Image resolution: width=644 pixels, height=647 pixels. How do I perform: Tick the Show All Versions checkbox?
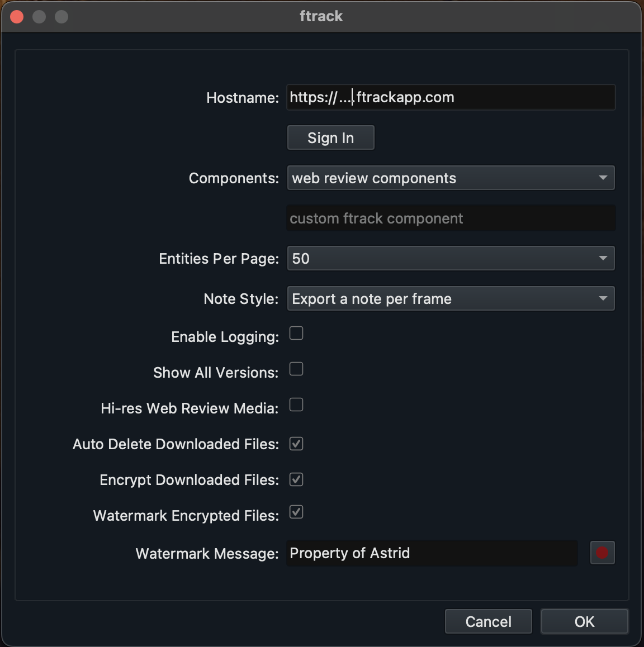point(296,369)
